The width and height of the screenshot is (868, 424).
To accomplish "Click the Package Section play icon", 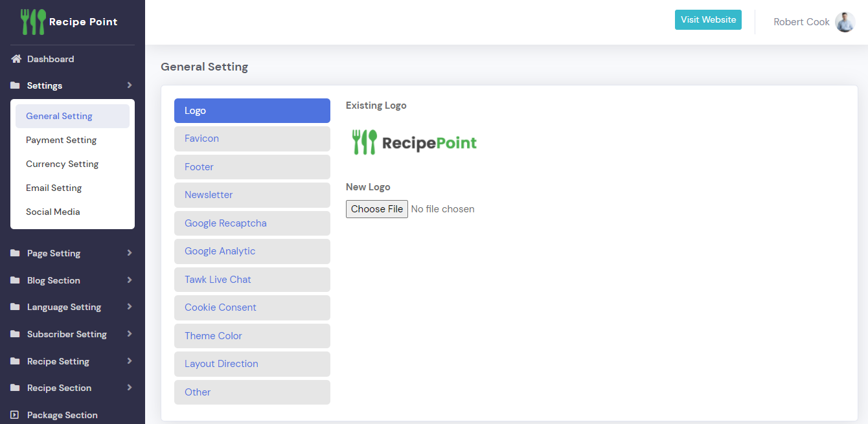I will click(x=16, y=415).
